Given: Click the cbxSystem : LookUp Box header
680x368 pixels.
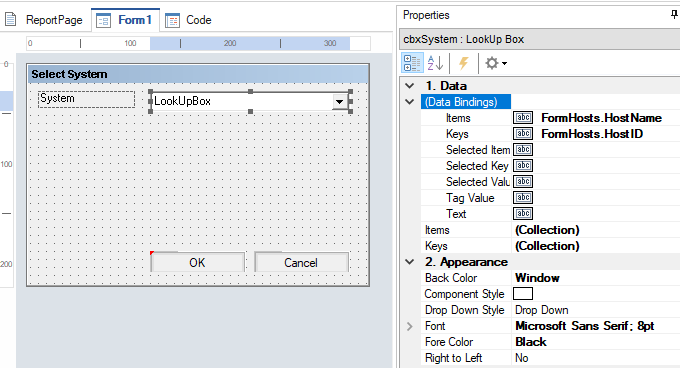Looking at the screenshot, I should click(x=539, y=39).
